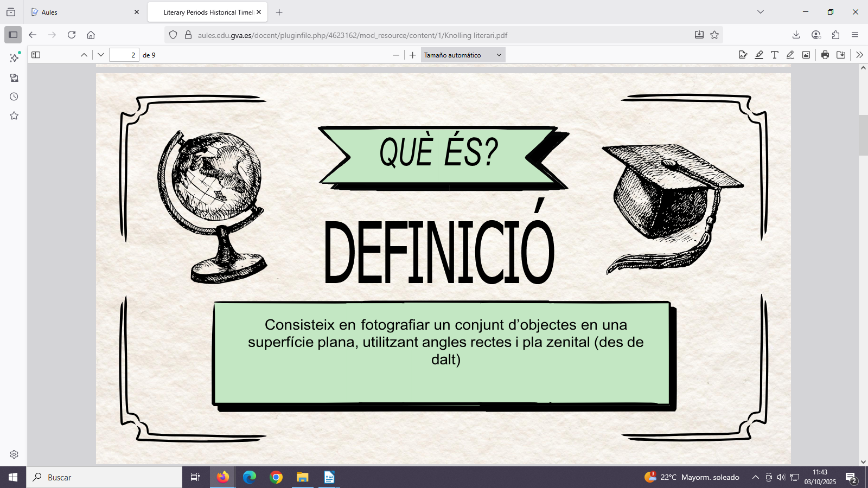This screenshot has height=488, width=868.
Task: Go to the next PDF page
Action: tap(101, 54)
